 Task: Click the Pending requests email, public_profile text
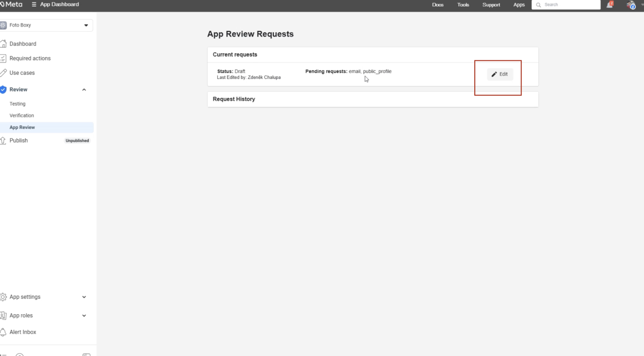pyautogui.click(x=348, y=71)
